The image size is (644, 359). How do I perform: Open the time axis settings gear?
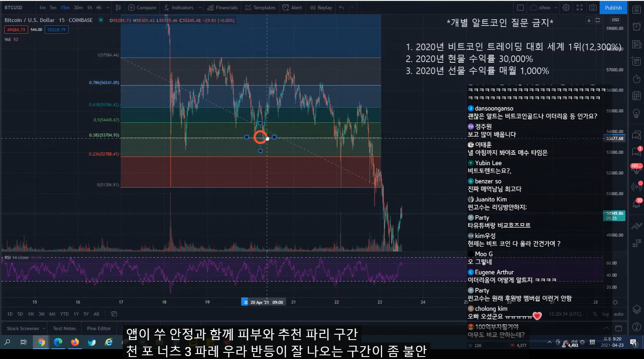click(615, 302)
